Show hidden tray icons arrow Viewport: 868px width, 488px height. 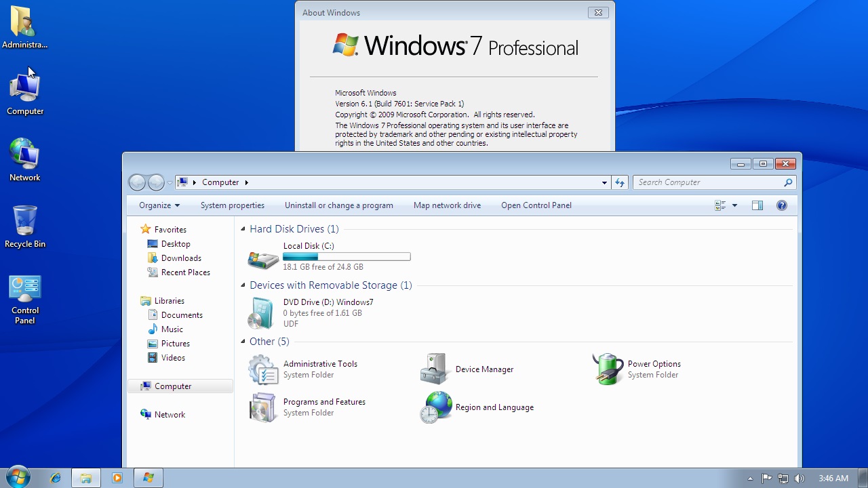pyautogui.click(x=750, y=478)
